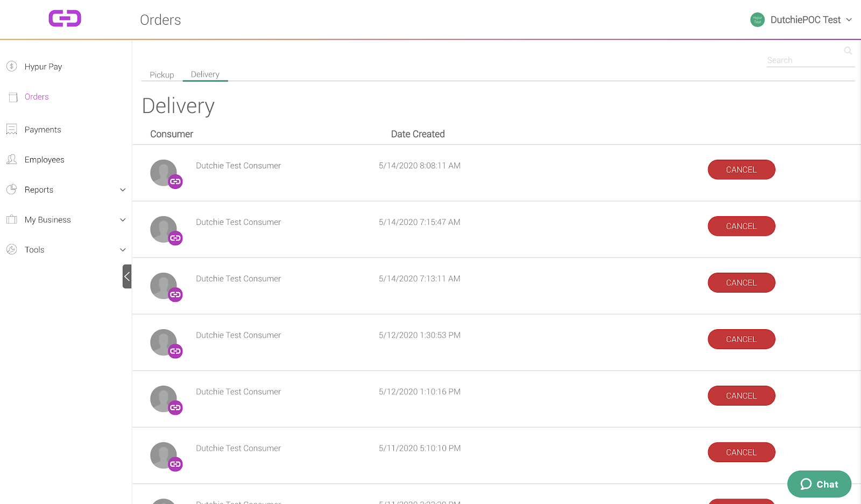This screenshot has height=504, width=861.
Task: Click Dutchie Test Consumer on 1:10:16 PM row
Action: (238, 392)
